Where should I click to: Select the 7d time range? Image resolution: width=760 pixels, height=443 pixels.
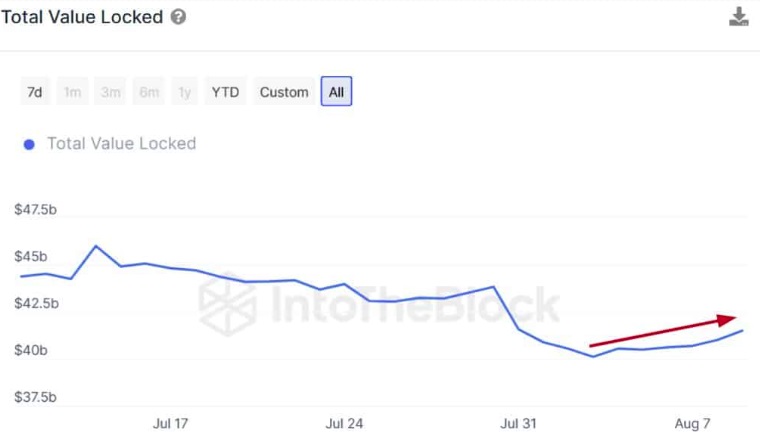(35, 92)
